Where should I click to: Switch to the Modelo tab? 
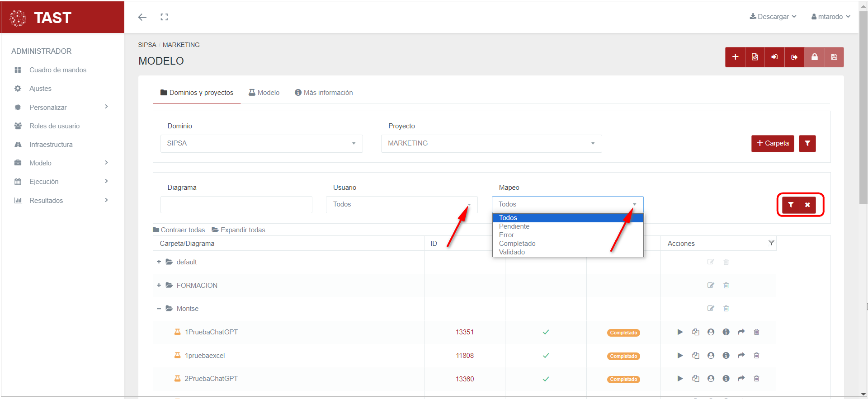point(264,93)
